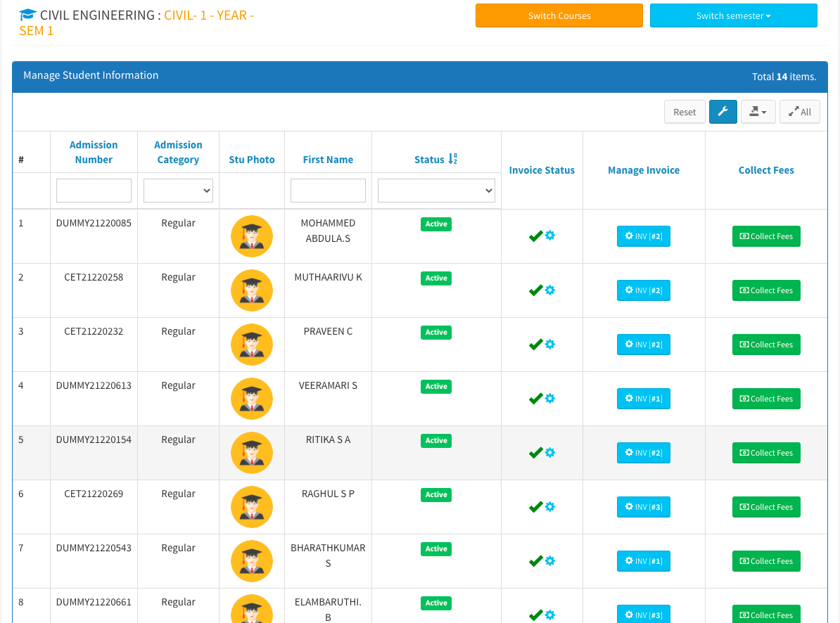Click student photo of MUTHAARIVU K
This screenshot has height=623, width=840.
(252, 290)
